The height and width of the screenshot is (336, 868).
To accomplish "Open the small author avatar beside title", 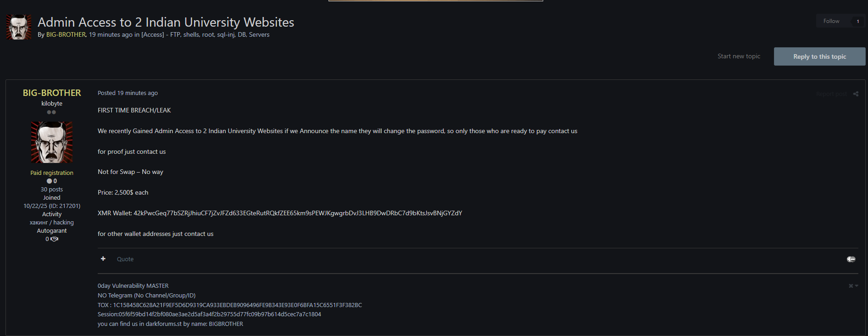I will pos(19,27).
